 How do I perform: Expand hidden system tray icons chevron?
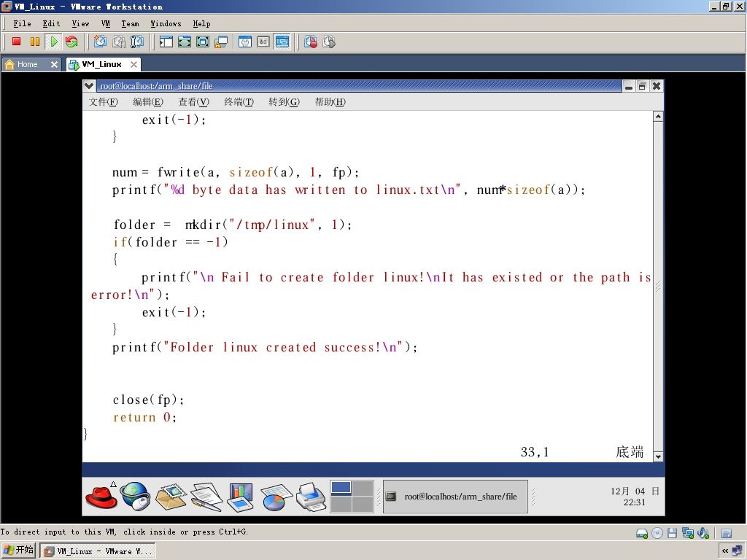click(x=724, y=551)
